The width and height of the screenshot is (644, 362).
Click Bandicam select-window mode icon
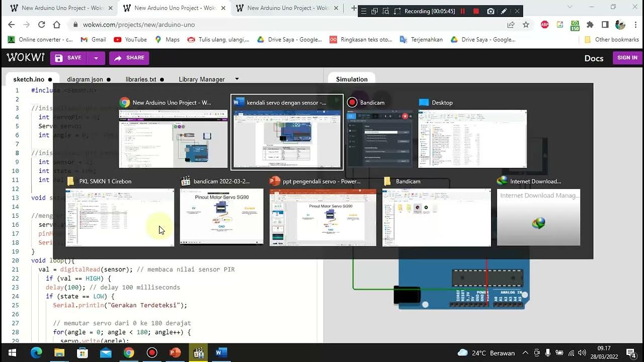pos(374,11)
